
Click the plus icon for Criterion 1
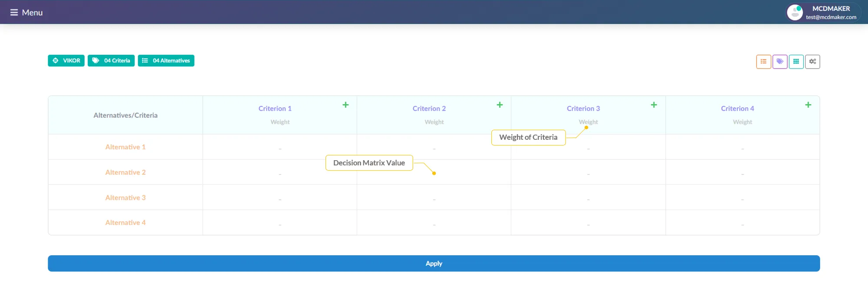345,105
